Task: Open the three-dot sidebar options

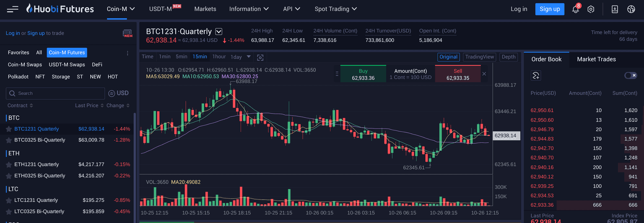Action: pyautogui.click(x=127, y=53)
